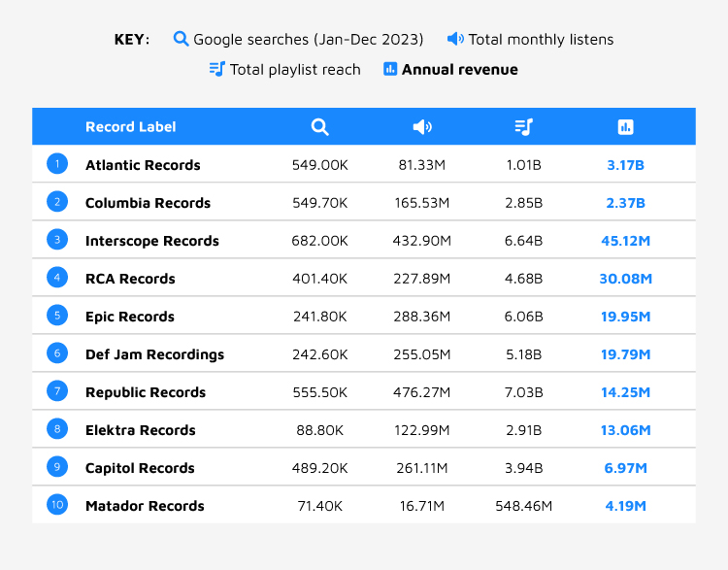Click the 242.60K searches cell for Def Jam
The image size is (728, 570).
pos(320,354)
